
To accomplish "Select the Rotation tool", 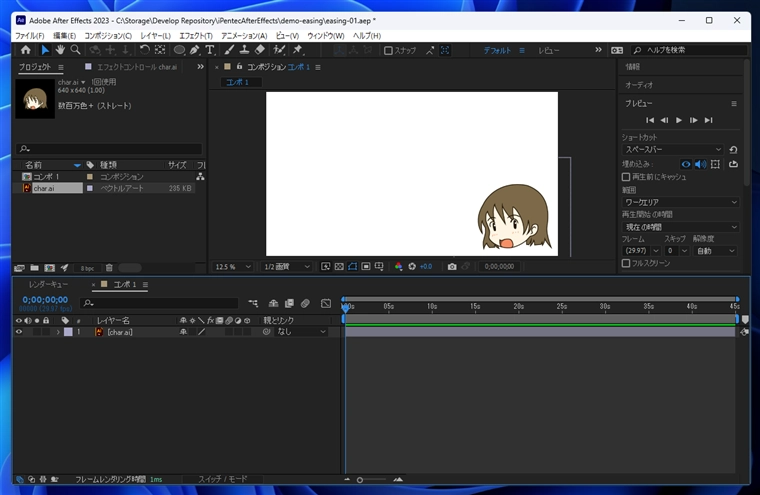I will (144, 50).
